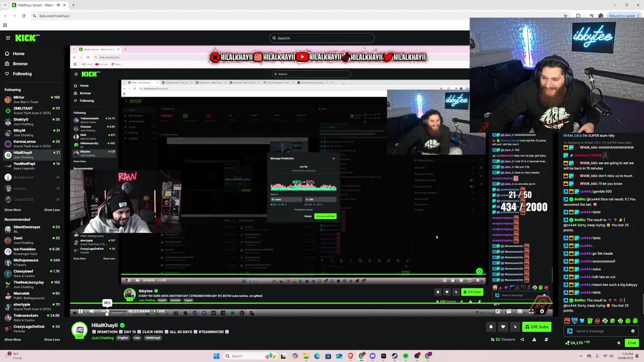Select KarmaLarma channel in sidebar

click(x=32, y=143)
